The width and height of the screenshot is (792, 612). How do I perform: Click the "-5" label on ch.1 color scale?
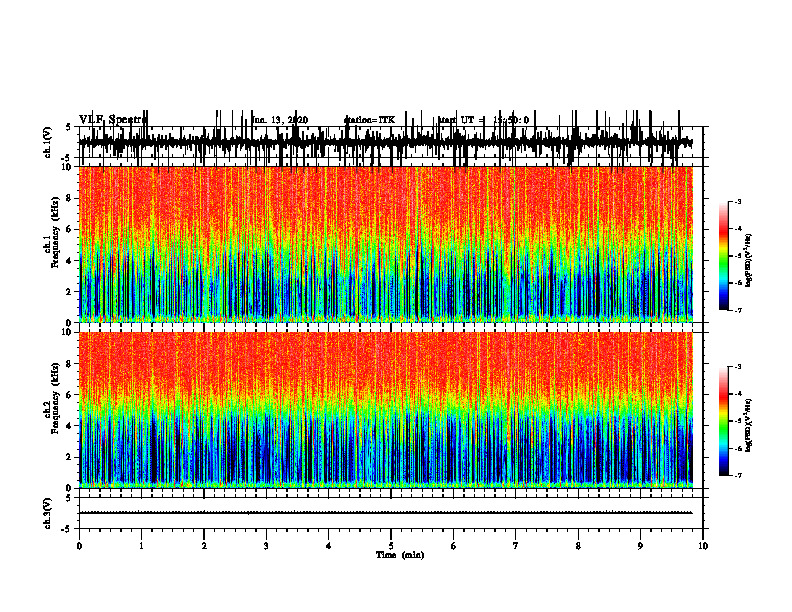(738, 256)
